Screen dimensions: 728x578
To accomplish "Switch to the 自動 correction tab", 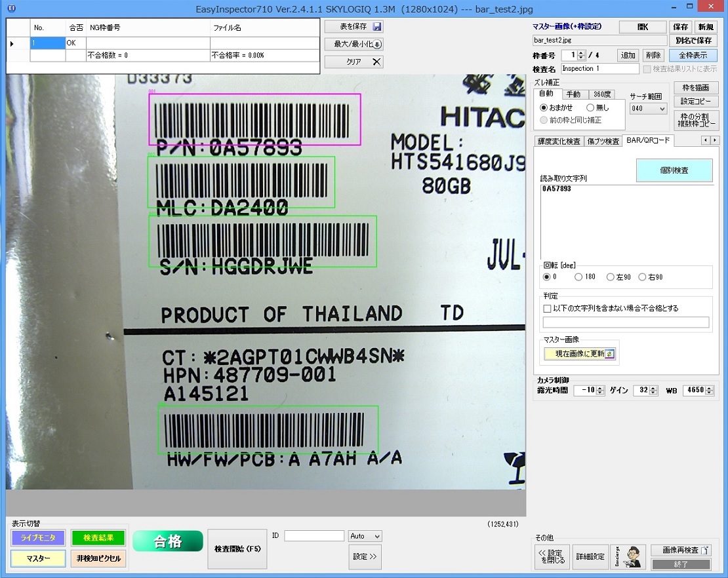I will coord(546,94).
